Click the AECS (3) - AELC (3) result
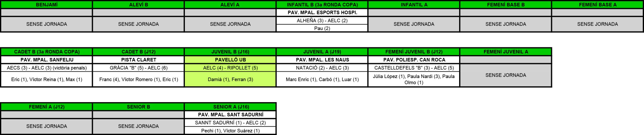This screenshot has width=644, height=135. (47, 68)
